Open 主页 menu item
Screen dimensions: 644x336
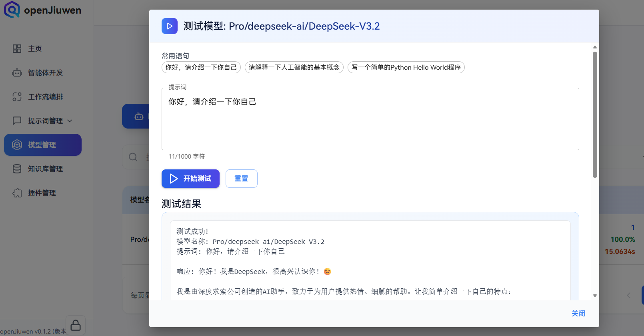point(43,49)
